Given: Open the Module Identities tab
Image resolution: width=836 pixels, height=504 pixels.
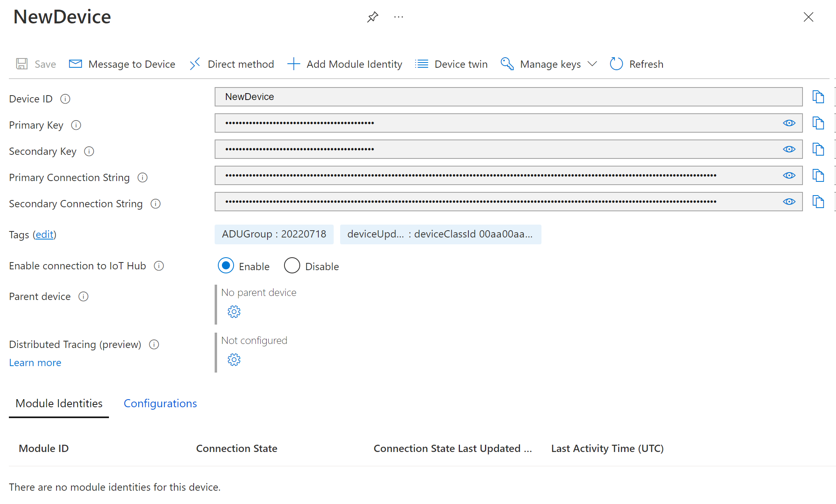Looking at the screenshot, I should (59, 404).
